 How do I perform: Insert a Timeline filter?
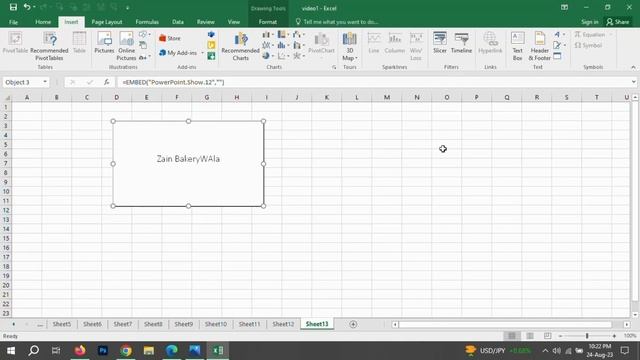(x=461, y=43)
